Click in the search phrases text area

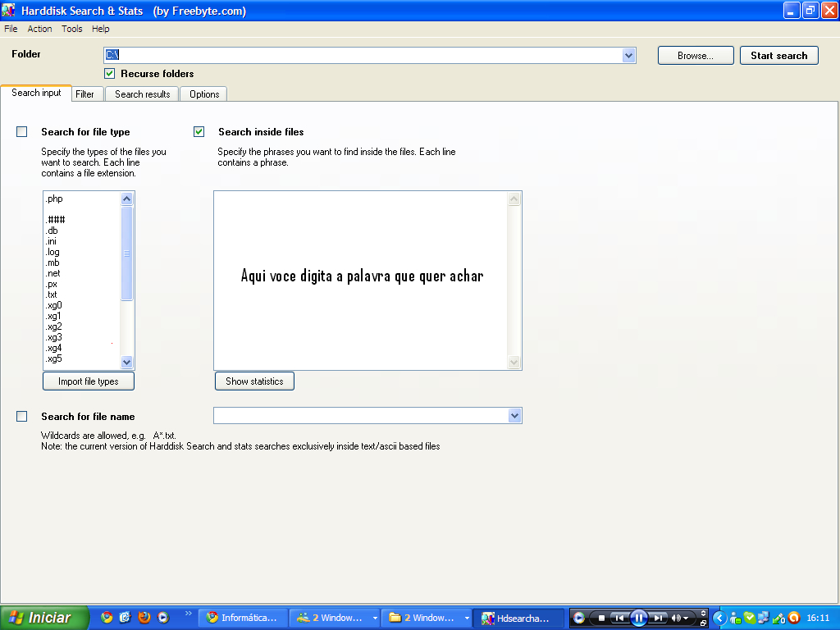(x=361, y=281)
